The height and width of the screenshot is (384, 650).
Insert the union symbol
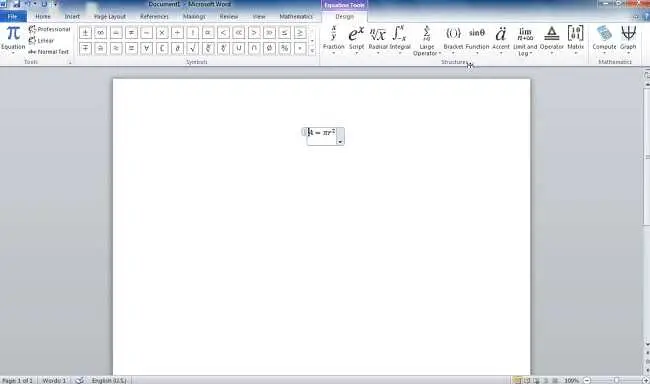pos(239,49)
